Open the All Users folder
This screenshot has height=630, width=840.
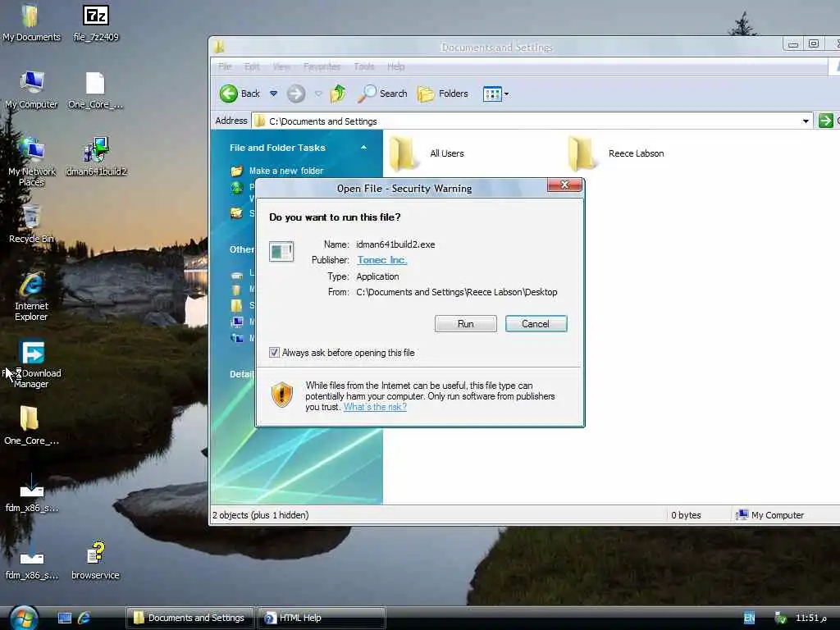point(427,153)
